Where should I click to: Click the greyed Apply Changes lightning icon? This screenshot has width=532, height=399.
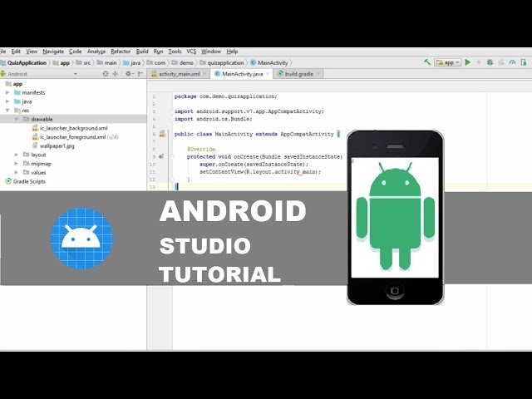(x=479, y=62)
